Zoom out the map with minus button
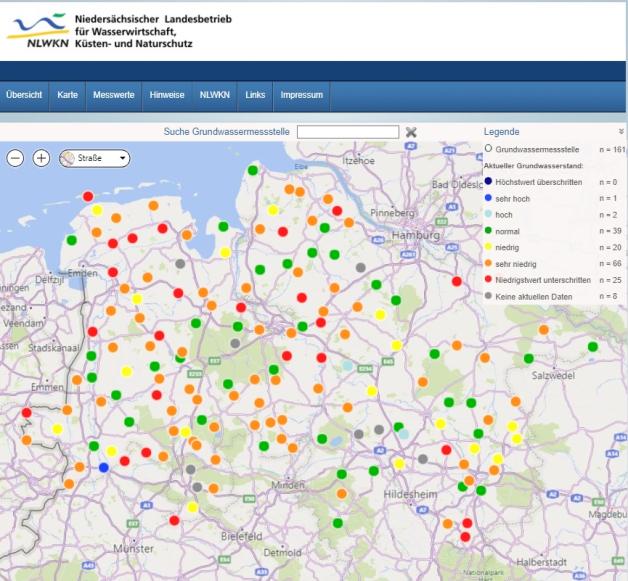 coord(15,158)
